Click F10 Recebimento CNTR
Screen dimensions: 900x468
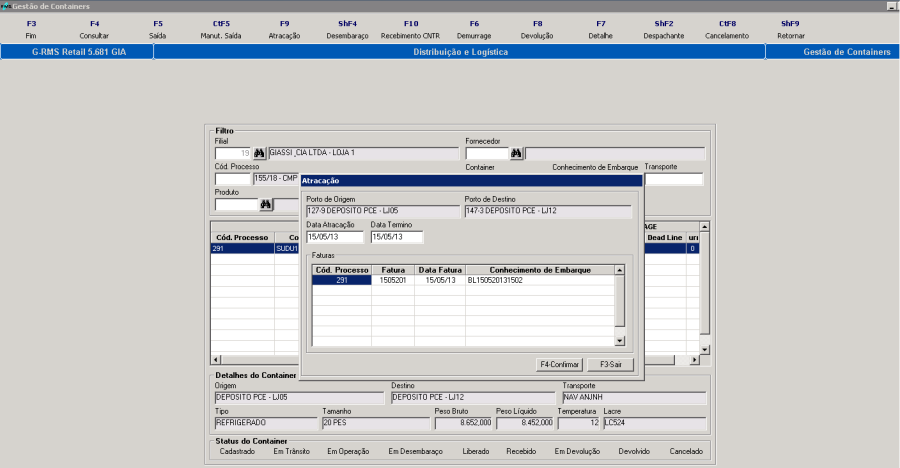(x=410, y=29)
